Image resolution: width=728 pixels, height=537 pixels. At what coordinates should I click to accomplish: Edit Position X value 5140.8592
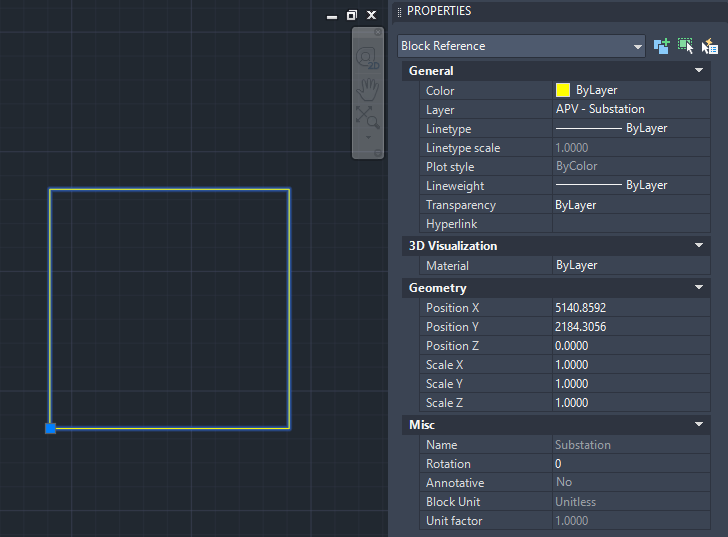click(x=631, y=308)
